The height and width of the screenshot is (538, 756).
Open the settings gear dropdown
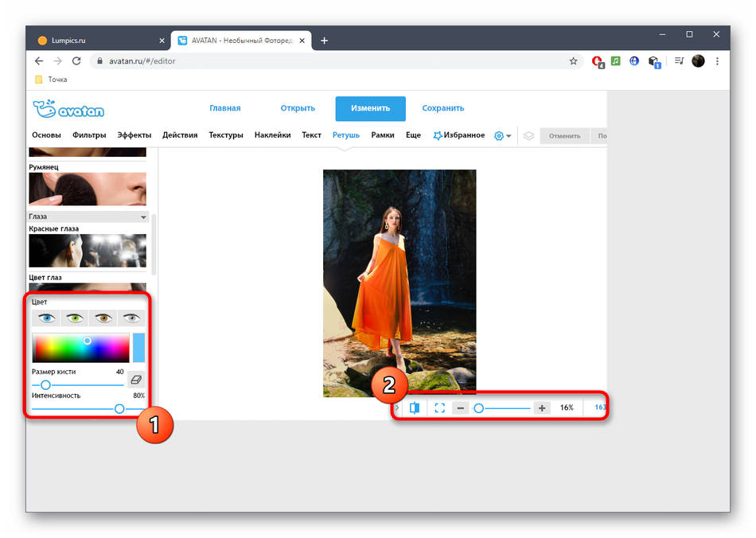click(x=502, y=135)
